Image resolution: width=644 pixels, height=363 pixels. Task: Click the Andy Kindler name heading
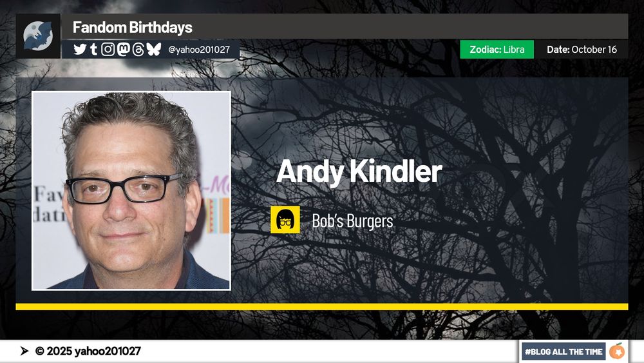point(359,172)
